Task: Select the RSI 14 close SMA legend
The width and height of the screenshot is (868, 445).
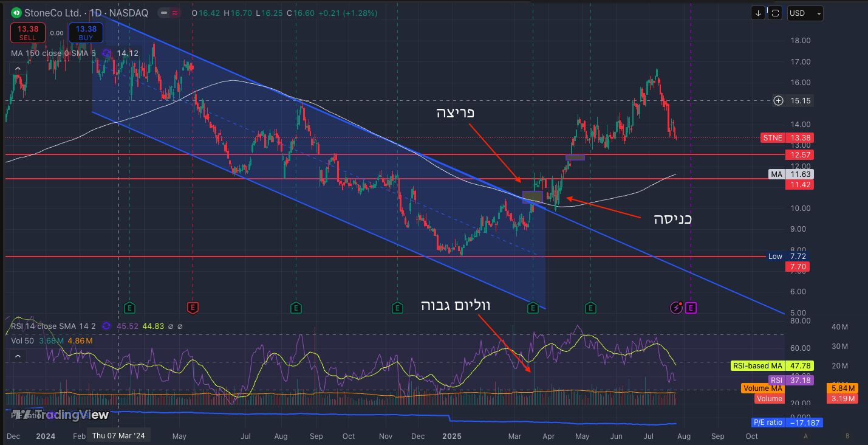Action: [x=53, y=326]
